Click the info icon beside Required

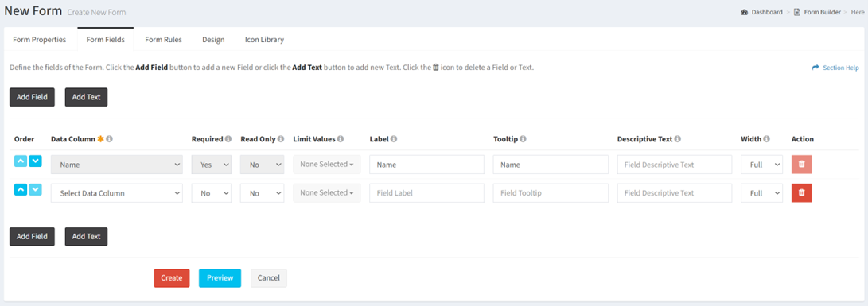(228, 139)
